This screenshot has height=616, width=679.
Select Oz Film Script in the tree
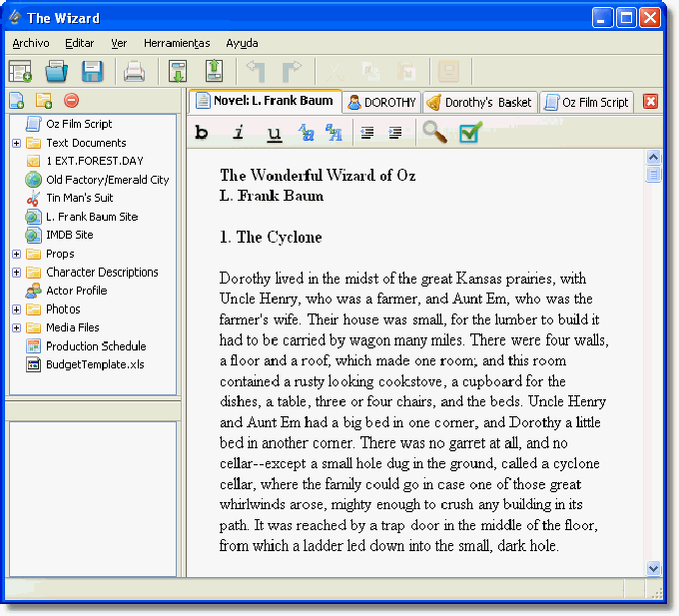click(79, 124)
